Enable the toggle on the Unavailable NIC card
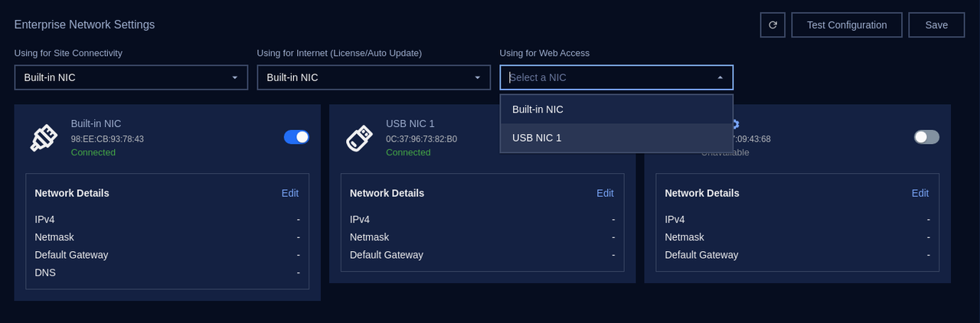980x323 pixels. 926,137
